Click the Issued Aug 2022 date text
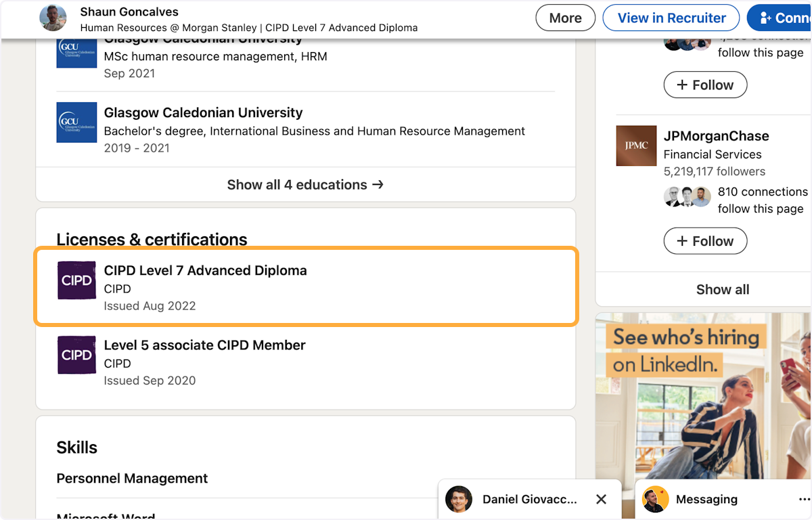The width and height of the screenshot is (812, 520). 150,306
